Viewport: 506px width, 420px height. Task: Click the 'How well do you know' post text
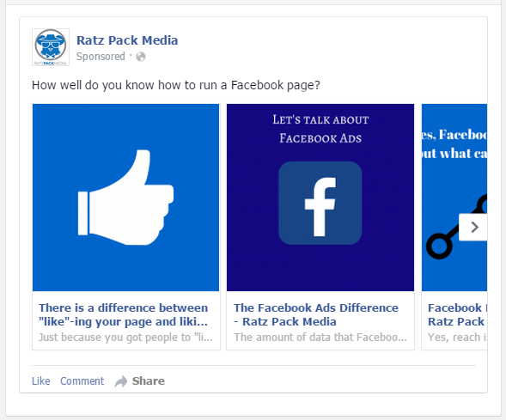click(x=176, y=85)
